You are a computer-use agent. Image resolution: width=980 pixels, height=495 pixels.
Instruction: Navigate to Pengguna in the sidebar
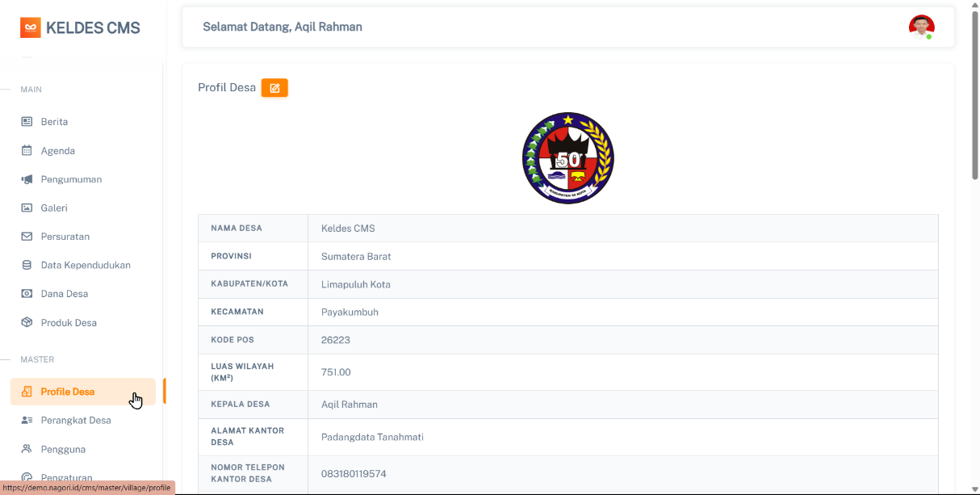coord(63,449)
